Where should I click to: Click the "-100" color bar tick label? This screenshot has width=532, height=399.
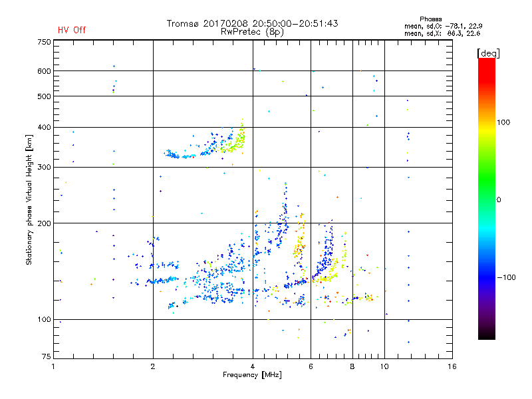click(506, 277)
